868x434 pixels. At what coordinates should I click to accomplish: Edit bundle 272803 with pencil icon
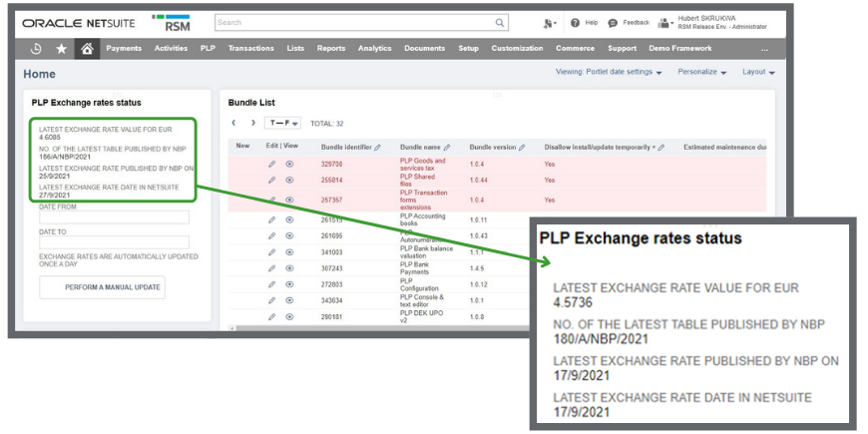(x=271, y=284)
